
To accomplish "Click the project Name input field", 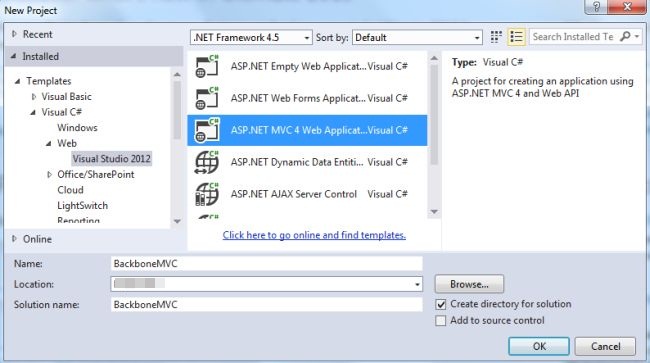I will (x=267, y=264).
